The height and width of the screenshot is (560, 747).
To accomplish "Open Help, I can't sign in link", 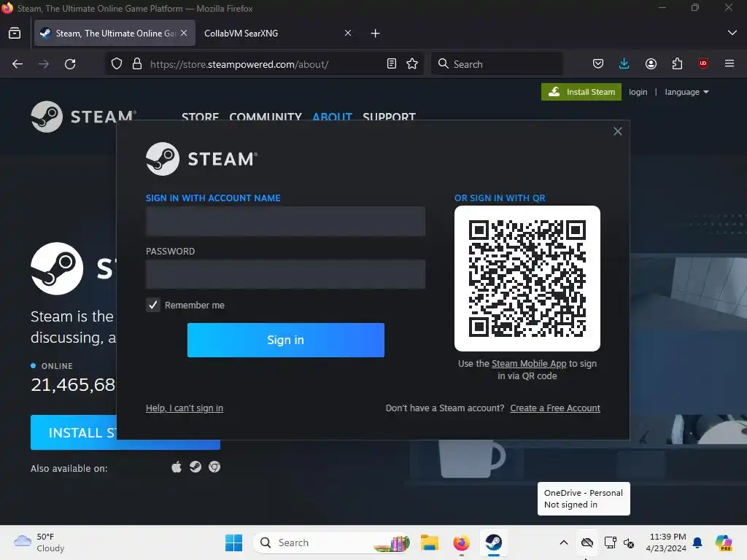I will pyautogui.click(x=185, y=408).
